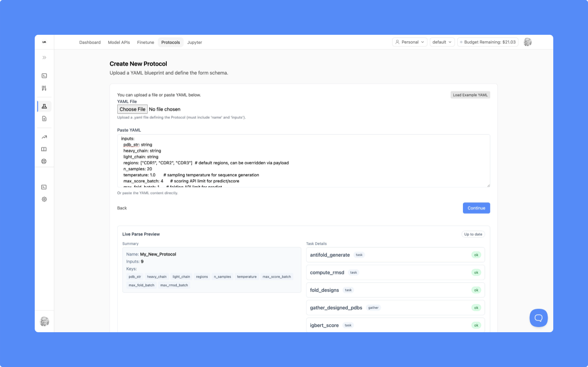
Task: Open the book documentation sidebar icon
Action: (x=44, y=149)
